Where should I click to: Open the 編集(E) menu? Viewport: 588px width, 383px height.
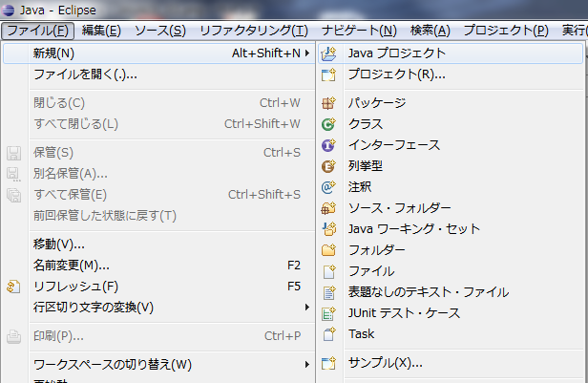101,31
